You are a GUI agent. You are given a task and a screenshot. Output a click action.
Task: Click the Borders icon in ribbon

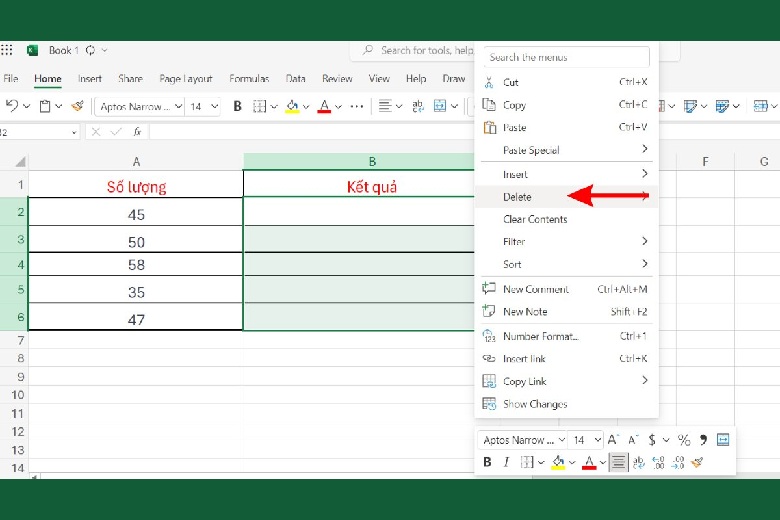pyautogui.click(x=259, y=106)
